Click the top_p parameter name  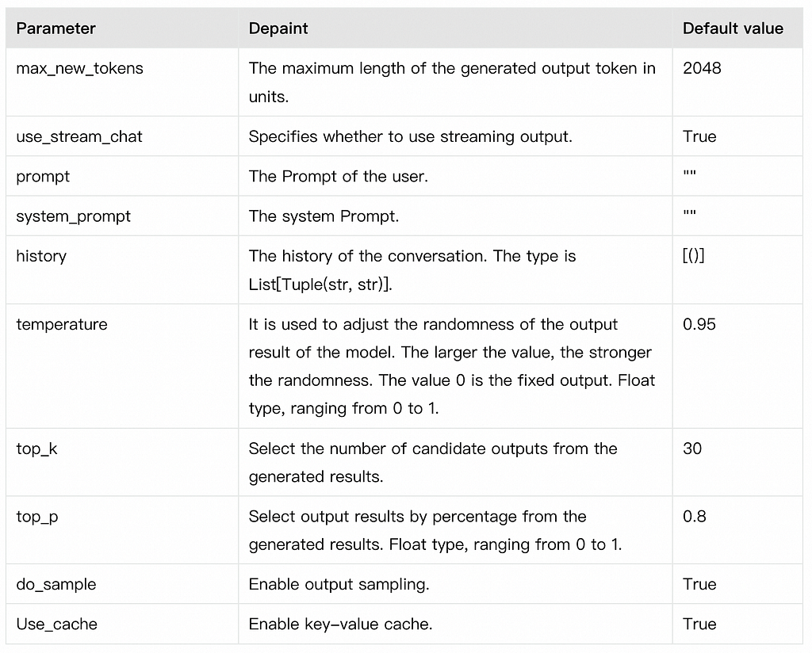point(37,517)
